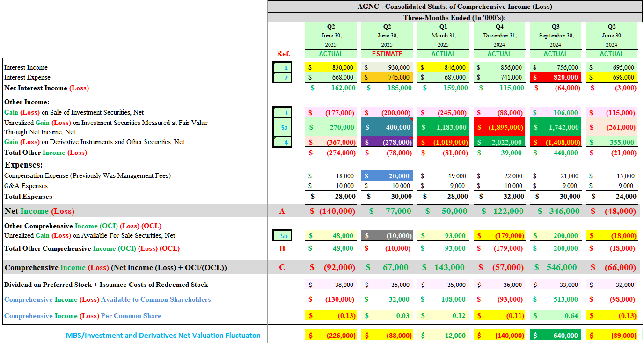The width and height of the screenshot is (644, 343).
Task: Click reference box 4 for Derivative Instruments
Action: click(282, 142)
